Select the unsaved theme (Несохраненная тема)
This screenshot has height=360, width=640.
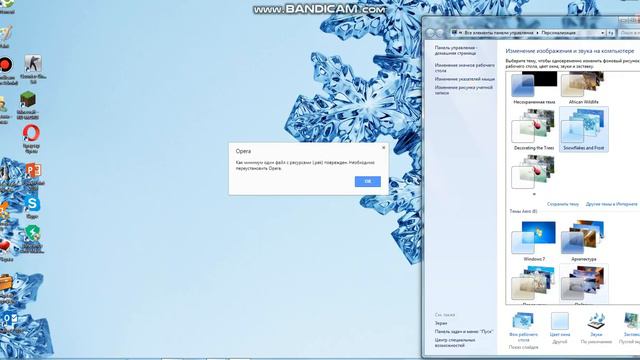[534, 88]
